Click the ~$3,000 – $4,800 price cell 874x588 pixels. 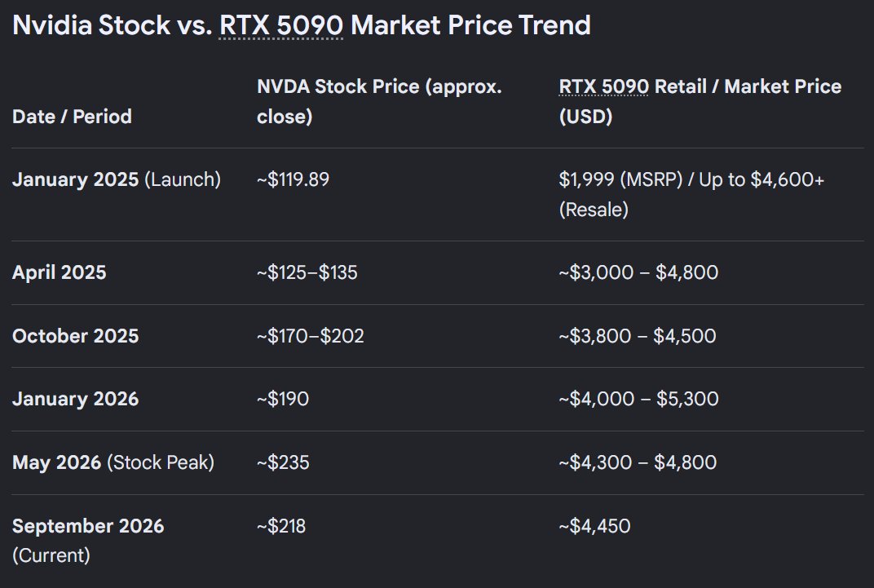coord(638,272)
